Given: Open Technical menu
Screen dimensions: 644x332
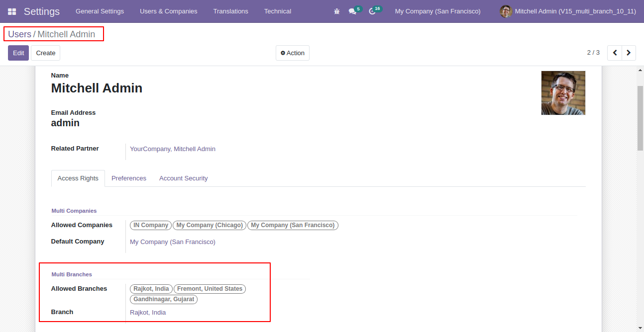Looking at the screenshot, I should point(278,11).
